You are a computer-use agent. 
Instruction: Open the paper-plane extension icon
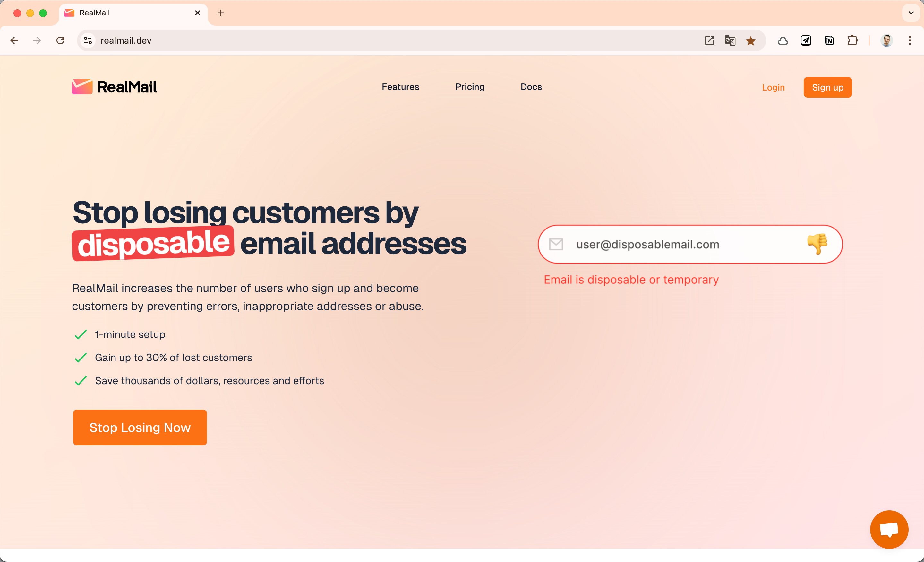(806, 40)
